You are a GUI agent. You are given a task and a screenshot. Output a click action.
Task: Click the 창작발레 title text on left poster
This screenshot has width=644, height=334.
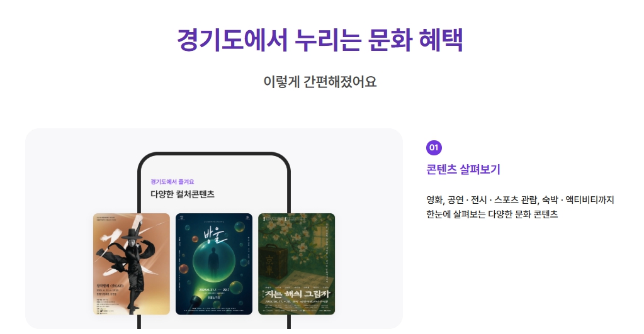(110, 285)
